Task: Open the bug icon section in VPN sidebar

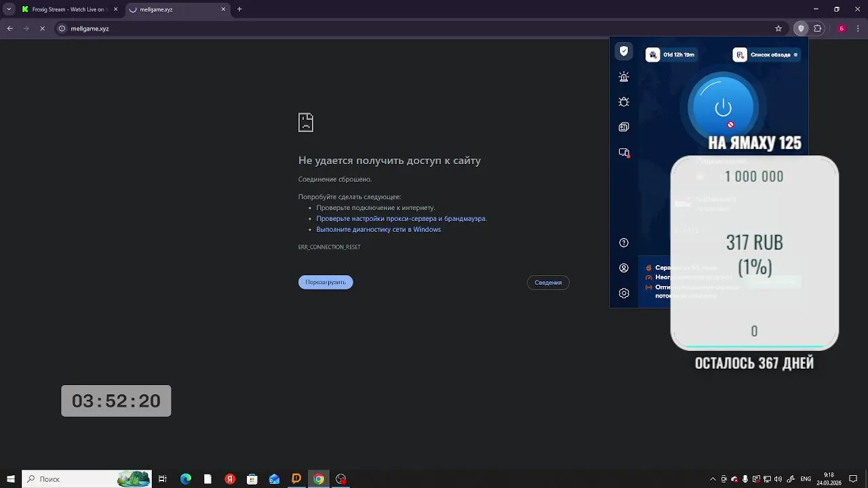Action: pyautogui.click(x=624, y=102)
